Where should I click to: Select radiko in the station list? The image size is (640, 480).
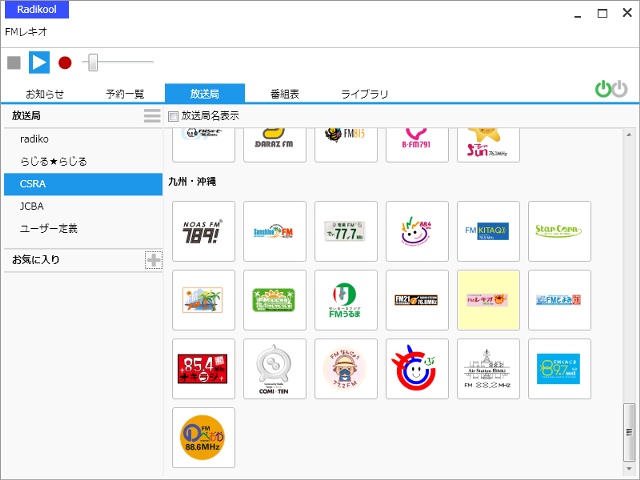point(83,139)
